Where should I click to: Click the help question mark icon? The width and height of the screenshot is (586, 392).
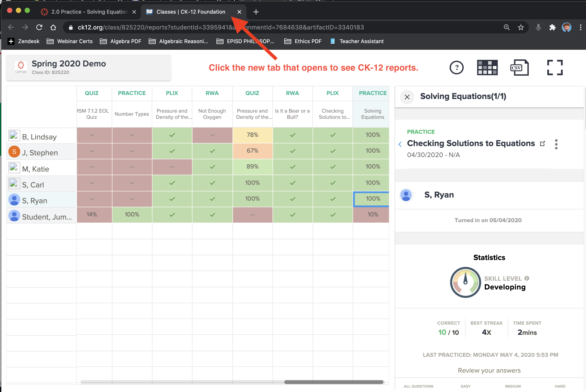point(456,68)
